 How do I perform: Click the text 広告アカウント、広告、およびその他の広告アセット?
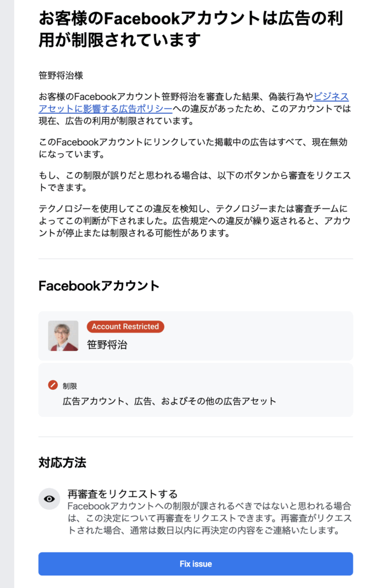(x=169, y=401)
